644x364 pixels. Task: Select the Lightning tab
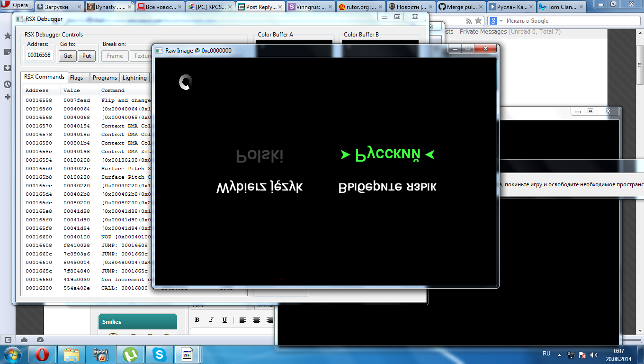click(x=134, y=78)
